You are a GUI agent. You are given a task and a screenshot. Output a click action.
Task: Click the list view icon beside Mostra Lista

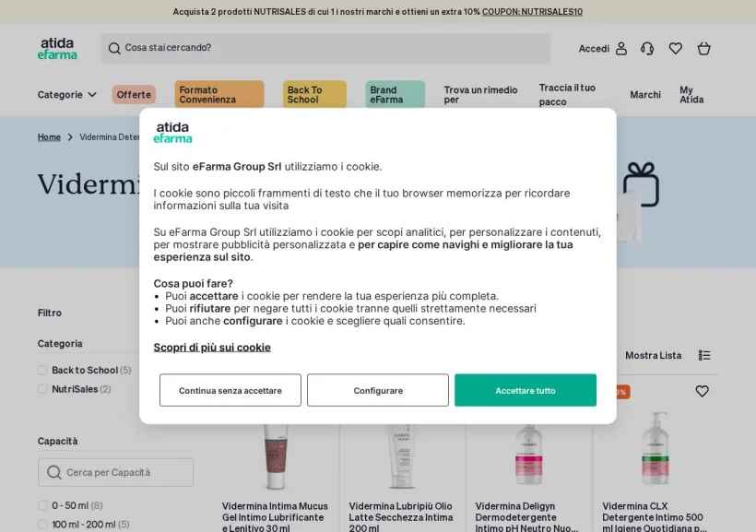(704, 356)
